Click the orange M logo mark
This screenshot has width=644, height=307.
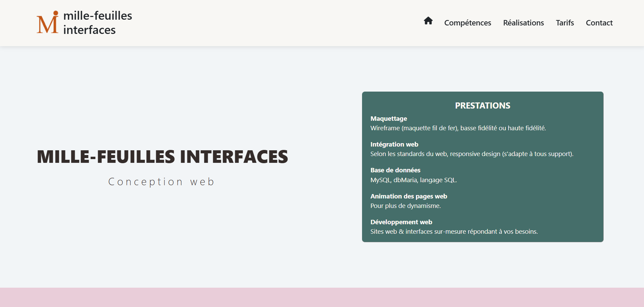click(48, 22)
